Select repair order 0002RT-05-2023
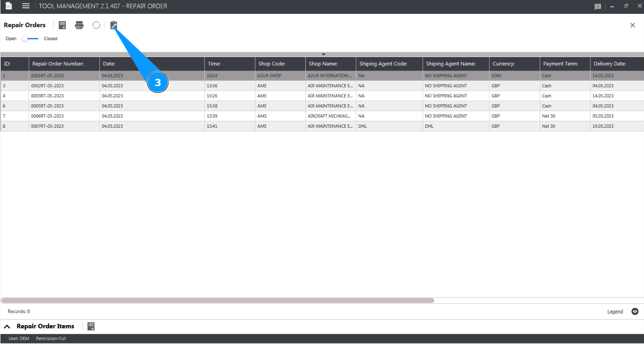 322,86
